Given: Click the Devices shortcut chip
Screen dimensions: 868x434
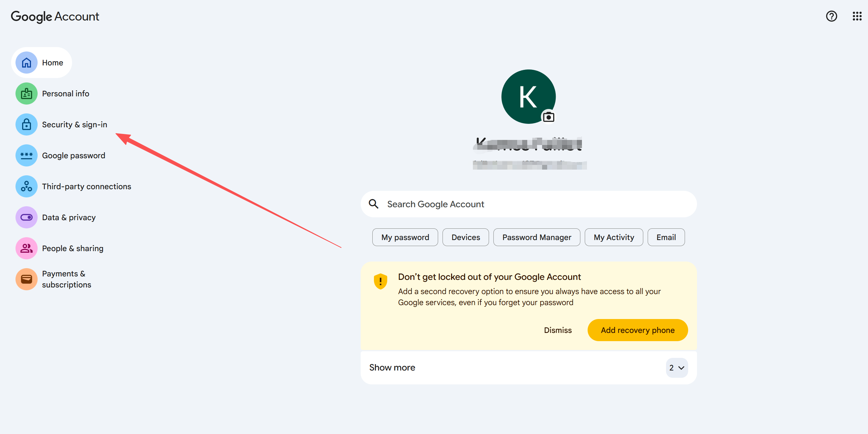Looking at the screenshot, I should 466,237.
